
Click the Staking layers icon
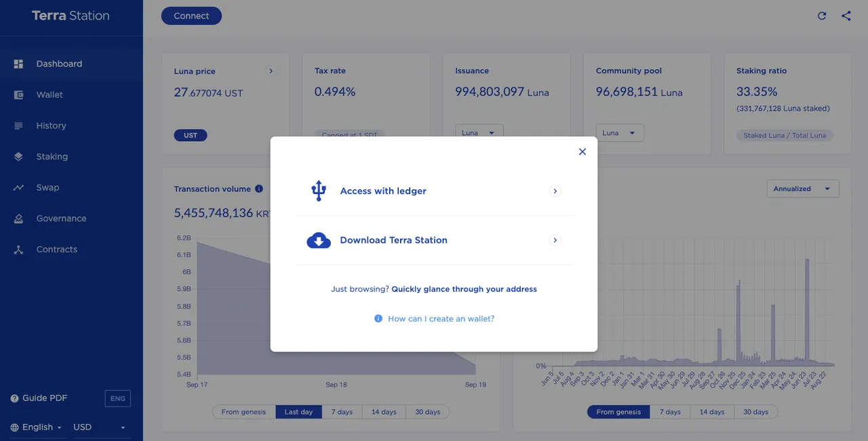(19, 157)
